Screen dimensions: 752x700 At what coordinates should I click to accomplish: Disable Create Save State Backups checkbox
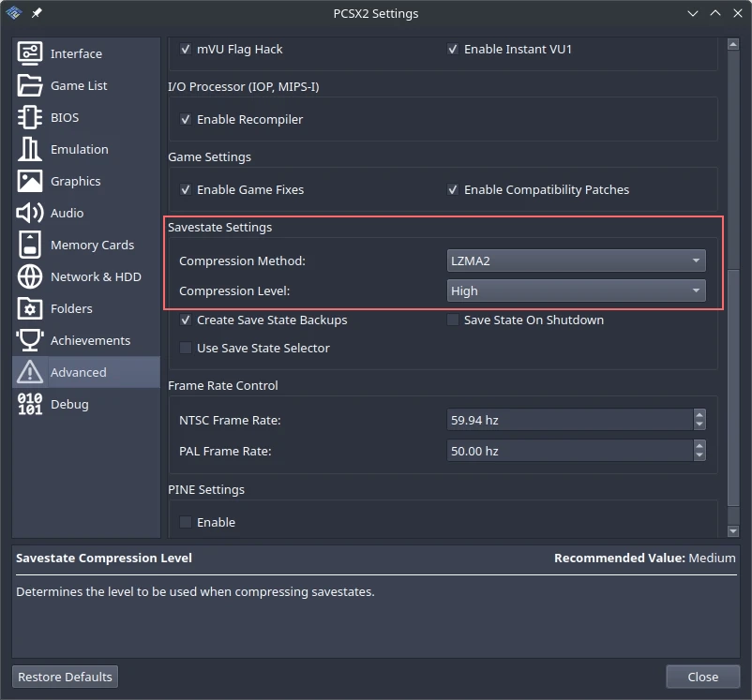pos(186,320)
